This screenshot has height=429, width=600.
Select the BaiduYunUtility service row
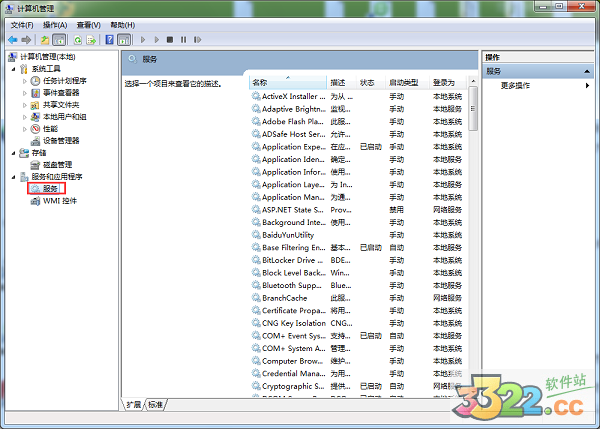point(358,235)
